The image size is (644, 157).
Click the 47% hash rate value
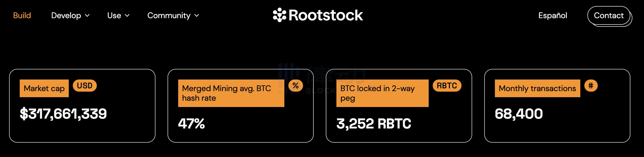(191, 123)
